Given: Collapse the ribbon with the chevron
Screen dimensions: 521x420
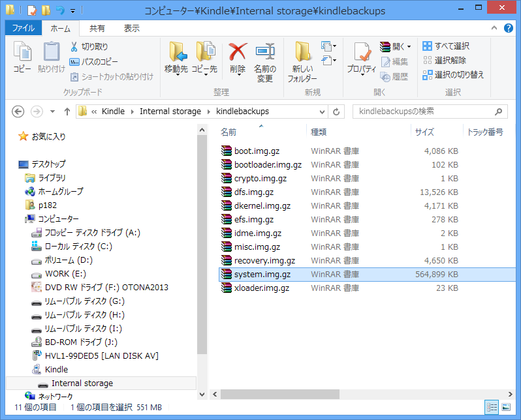Looking at the screenshot, I should click(x=494, y=28).
